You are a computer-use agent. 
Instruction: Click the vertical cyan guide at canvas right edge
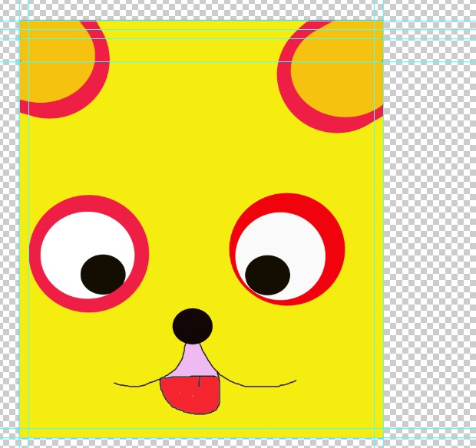[x=383, y=230]
